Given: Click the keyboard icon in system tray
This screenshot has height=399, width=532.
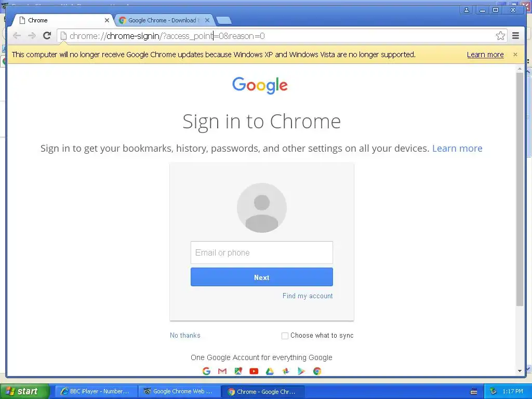Looking at the screenshot, I should coord(474,392).
